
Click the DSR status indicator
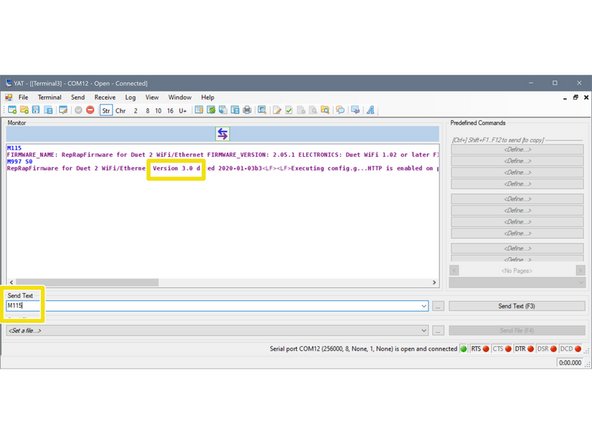click(546, 349)
